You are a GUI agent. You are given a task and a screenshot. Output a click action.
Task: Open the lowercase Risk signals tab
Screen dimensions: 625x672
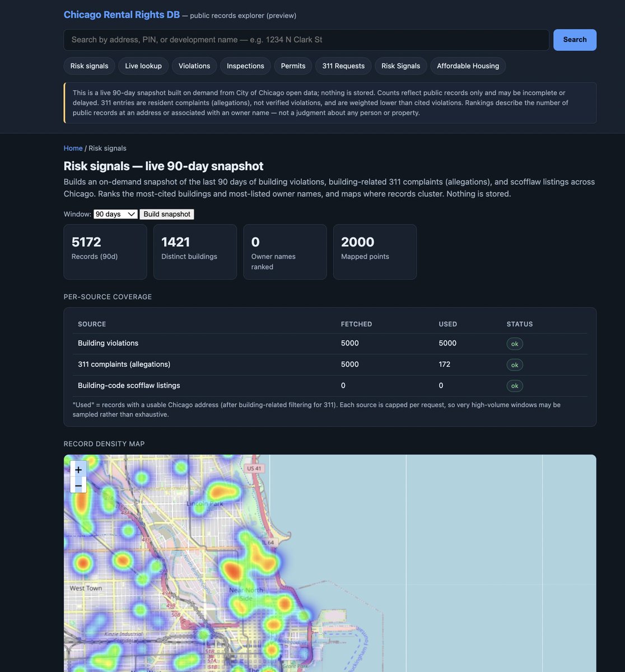coord(90,66)
